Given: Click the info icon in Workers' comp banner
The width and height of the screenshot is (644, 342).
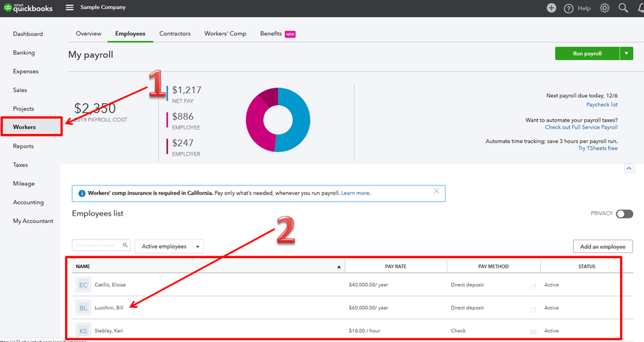Looking at the screenshot, I should 82,193.
